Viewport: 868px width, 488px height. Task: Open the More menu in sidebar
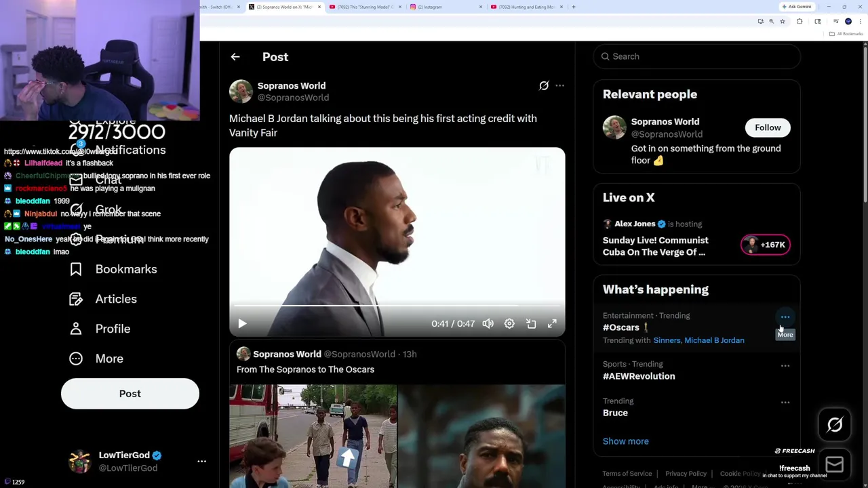pyautogui.click(x=96, y=359)
